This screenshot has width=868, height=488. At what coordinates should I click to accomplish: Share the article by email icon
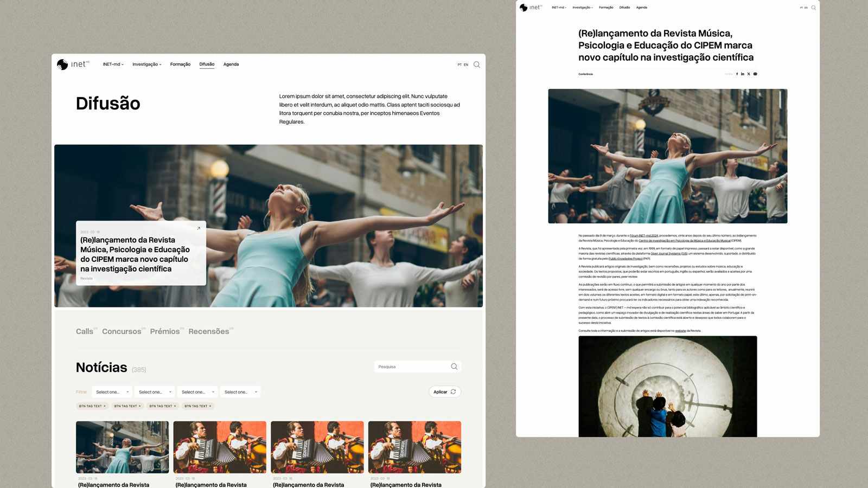[x=755, y=74]
